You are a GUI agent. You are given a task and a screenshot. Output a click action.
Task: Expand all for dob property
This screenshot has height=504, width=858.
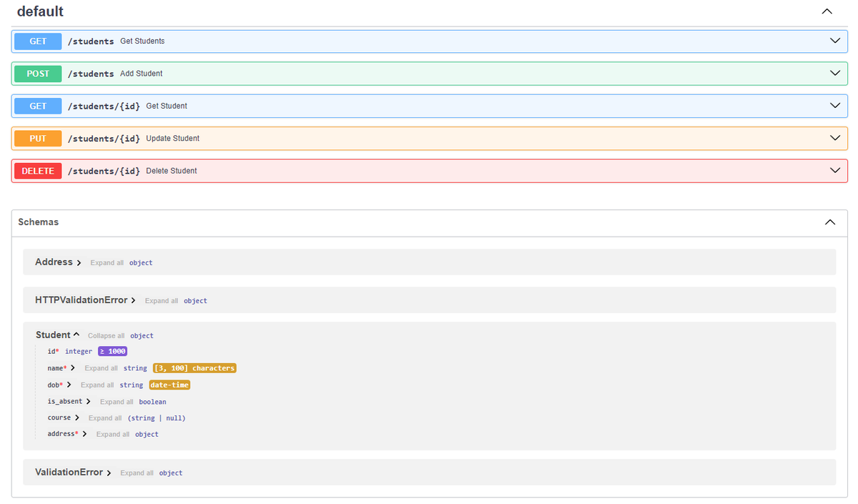point(97,385)
